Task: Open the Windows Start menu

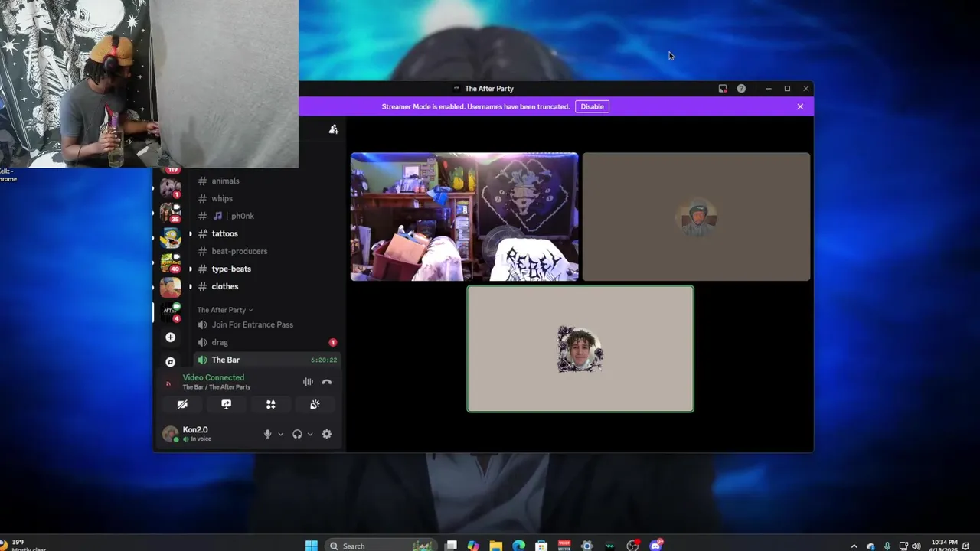Action: coord(311,546)
